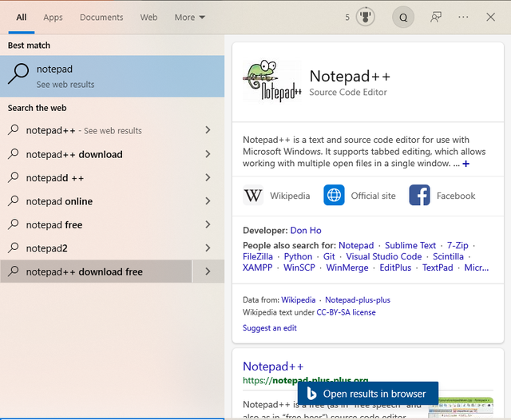The image size is (511, 420).
Task: Click the WinSCP related link
Action: tap(299, 267)
